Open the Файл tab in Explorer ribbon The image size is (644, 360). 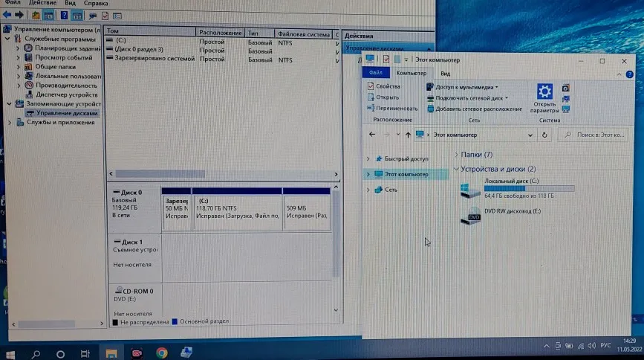(376, 72)
